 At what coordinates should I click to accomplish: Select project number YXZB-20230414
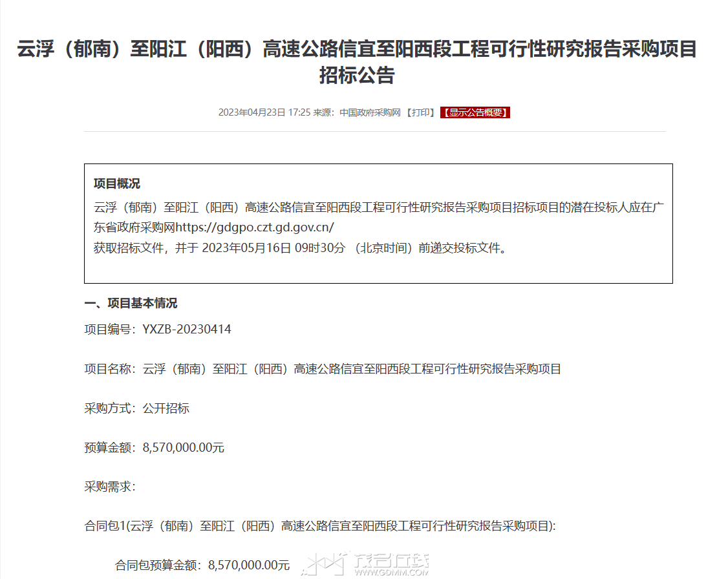pyautogui.click(x=187, y=330)
